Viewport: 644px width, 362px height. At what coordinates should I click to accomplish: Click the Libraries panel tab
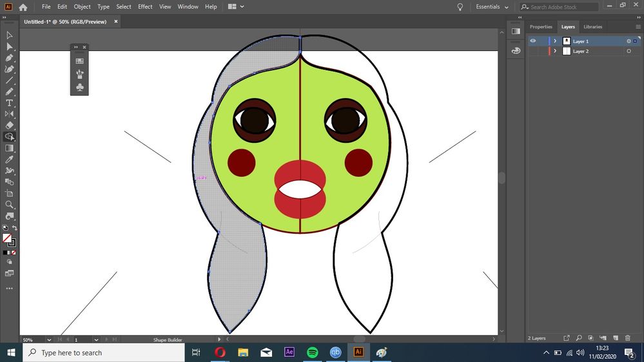pyautogui.click(x=592, y=27)
